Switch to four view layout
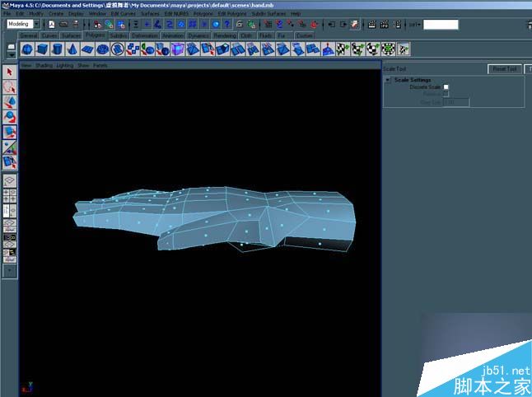 pos(10,196)
